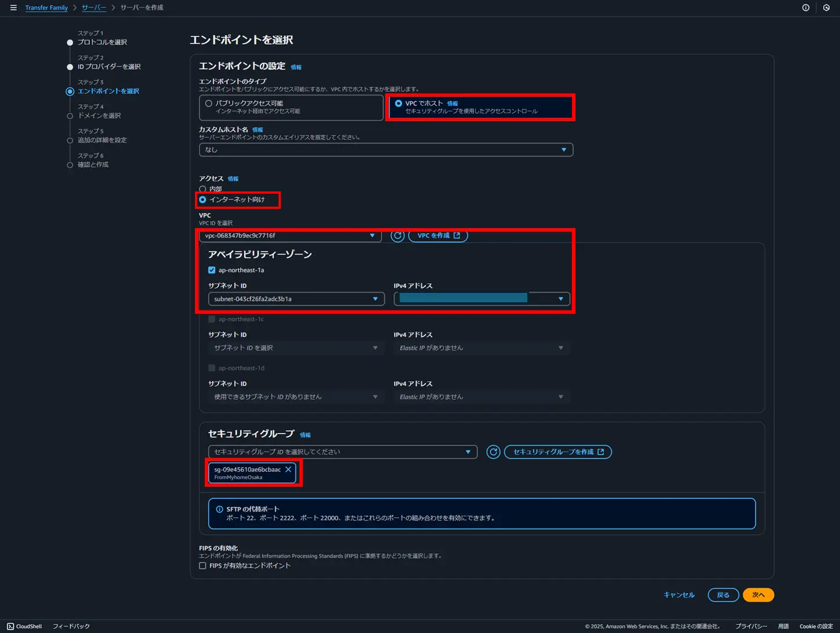
Task: Click the アベイラビリティーゾーン heading
Action: pyautogui.click(x=260, y=255)
